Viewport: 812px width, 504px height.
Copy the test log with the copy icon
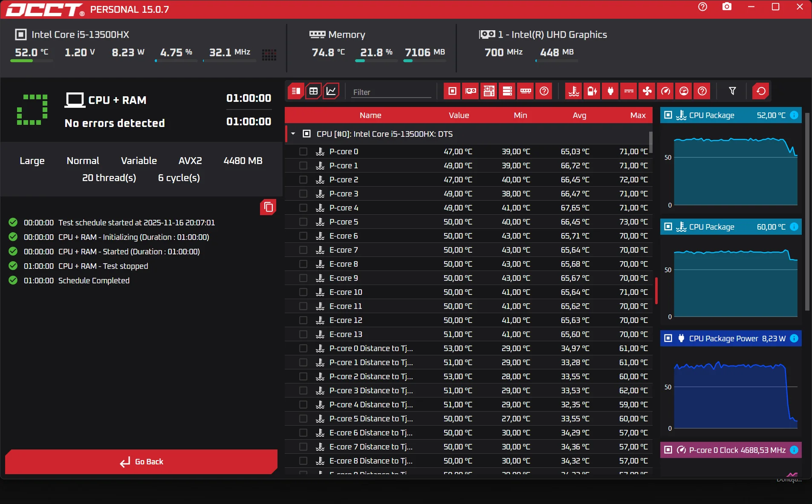(268, 207)
